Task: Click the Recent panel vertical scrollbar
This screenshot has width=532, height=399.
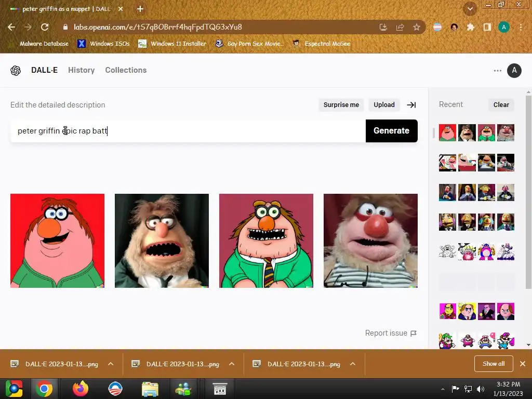Action: tap(528, 192)
